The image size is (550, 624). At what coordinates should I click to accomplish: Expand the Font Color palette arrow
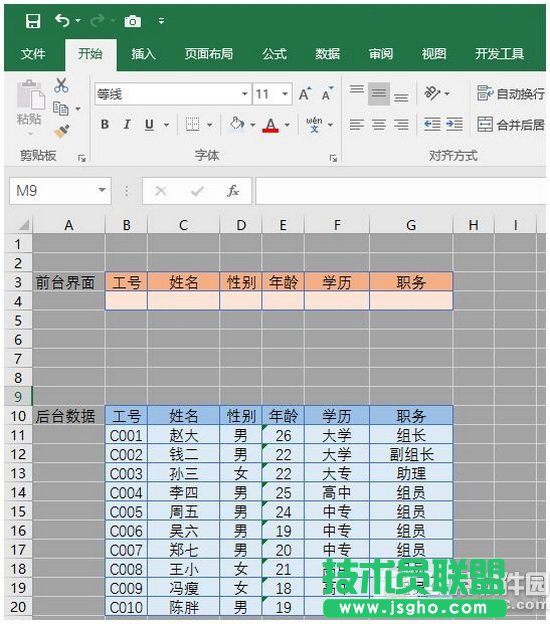pos(287,125)
